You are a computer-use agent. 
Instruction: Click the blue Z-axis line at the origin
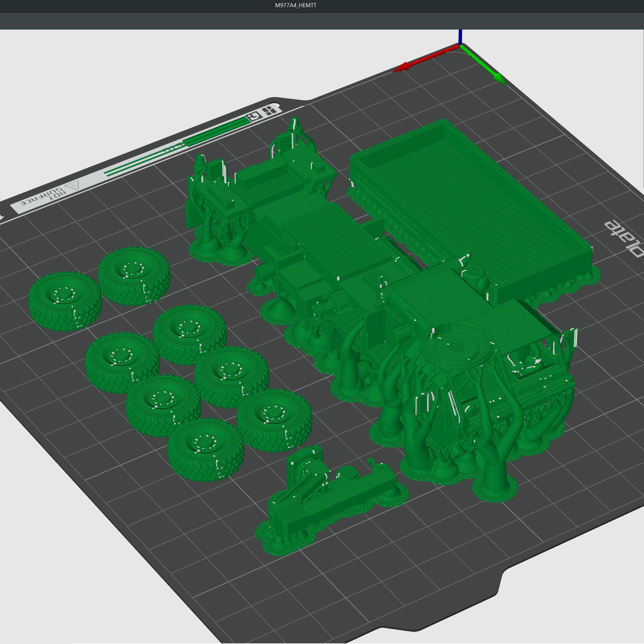point(460,37)
